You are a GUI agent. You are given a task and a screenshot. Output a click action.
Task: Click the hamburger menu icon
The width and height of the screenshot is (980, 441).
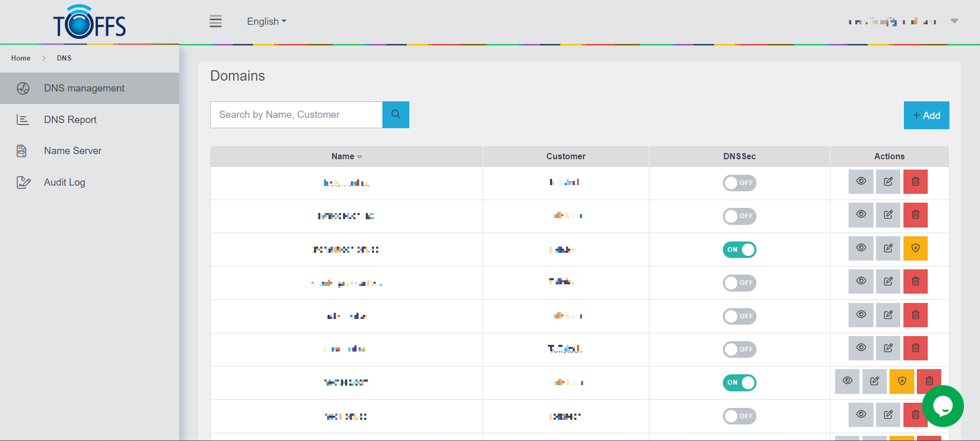pos(215,21)
